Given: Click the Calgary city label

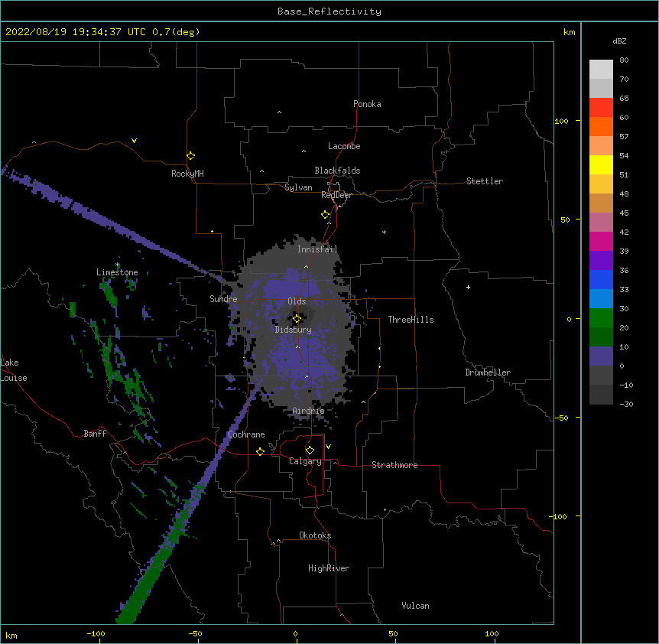Looking at the screenshot, I should coord(305,461).
